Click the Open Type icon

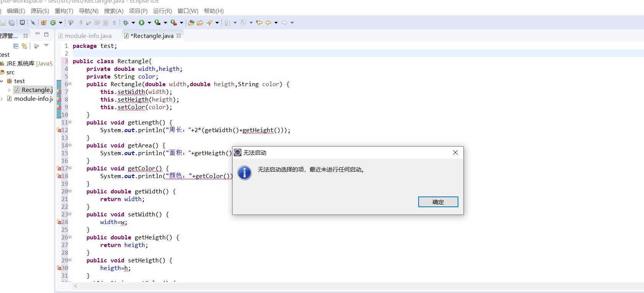[x=191, y=23]
